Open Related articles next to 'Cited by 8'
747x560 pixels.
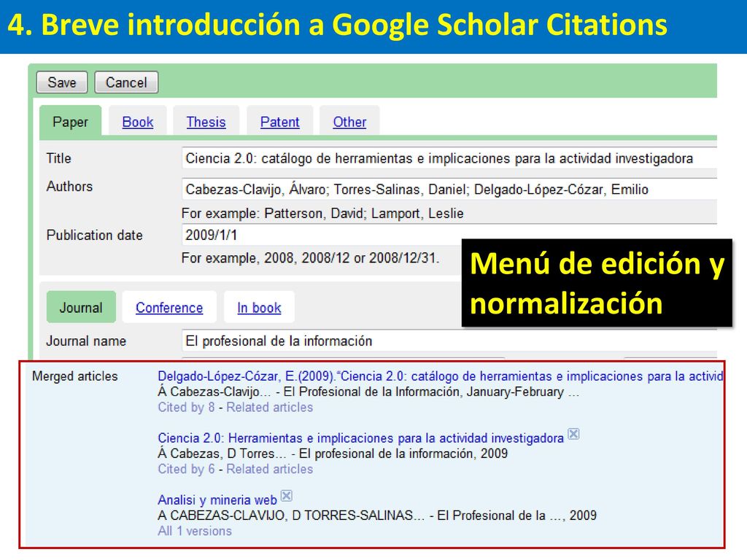coord(270,408)
